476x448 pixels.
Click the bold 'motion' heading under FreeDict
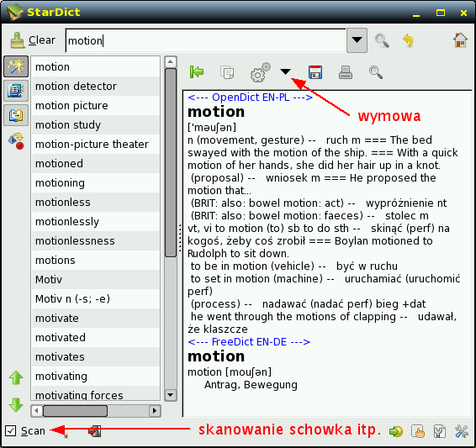(x=216, y=356)
